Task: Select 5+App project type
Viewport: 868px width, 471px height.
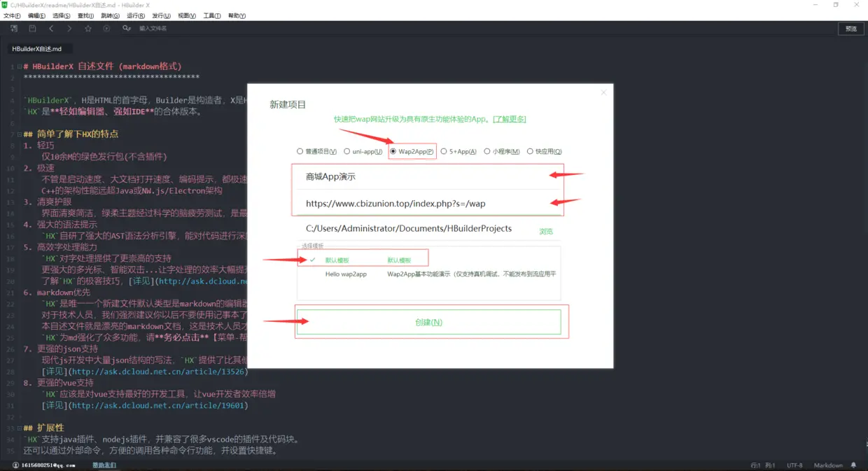Action: [x=458, y=151]
